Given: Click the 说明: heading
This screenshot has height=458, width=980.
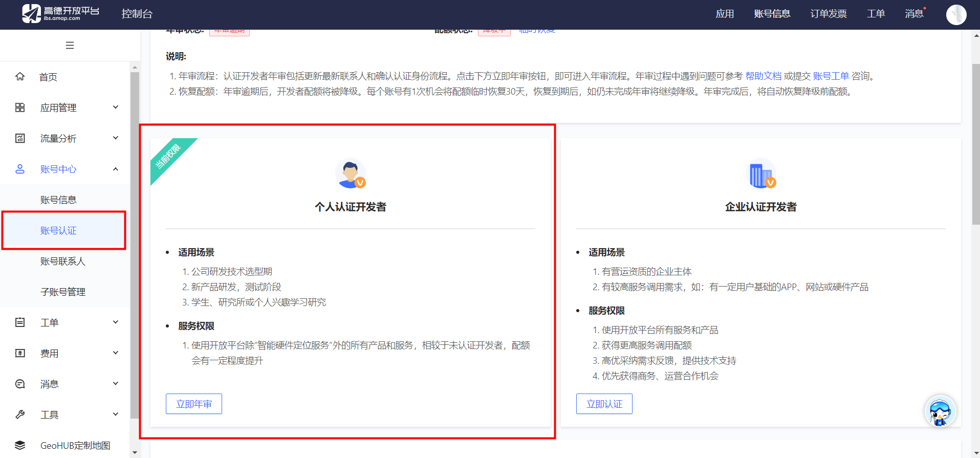Looking at the screenshot, I should coord(176,56).
